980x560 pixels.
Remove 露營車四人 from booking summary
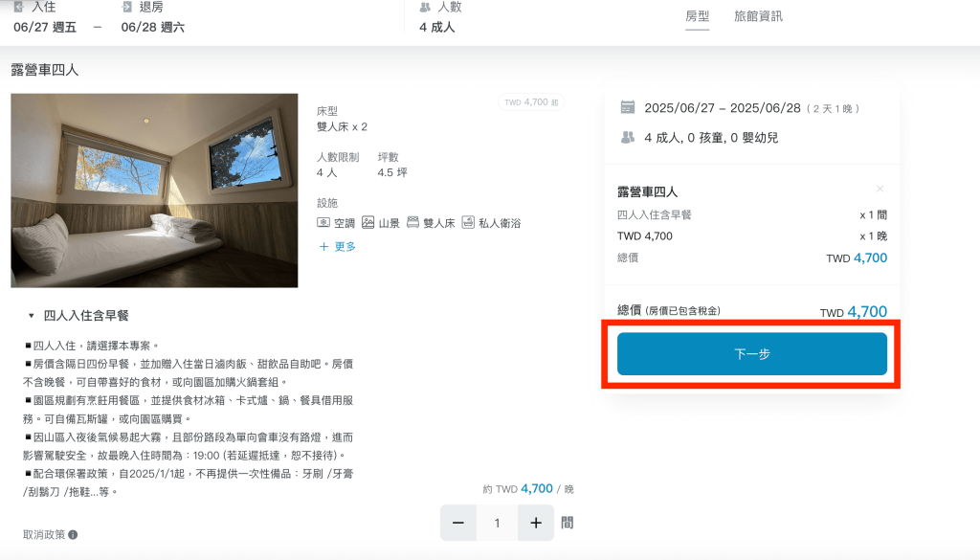point(880,190)
